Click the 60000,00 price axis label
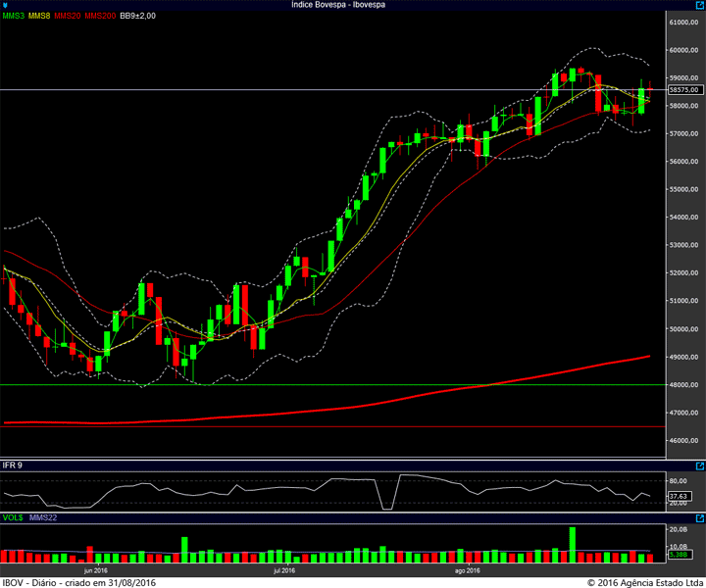The width and height of the screenshot is (706, 588). point(683,50)
